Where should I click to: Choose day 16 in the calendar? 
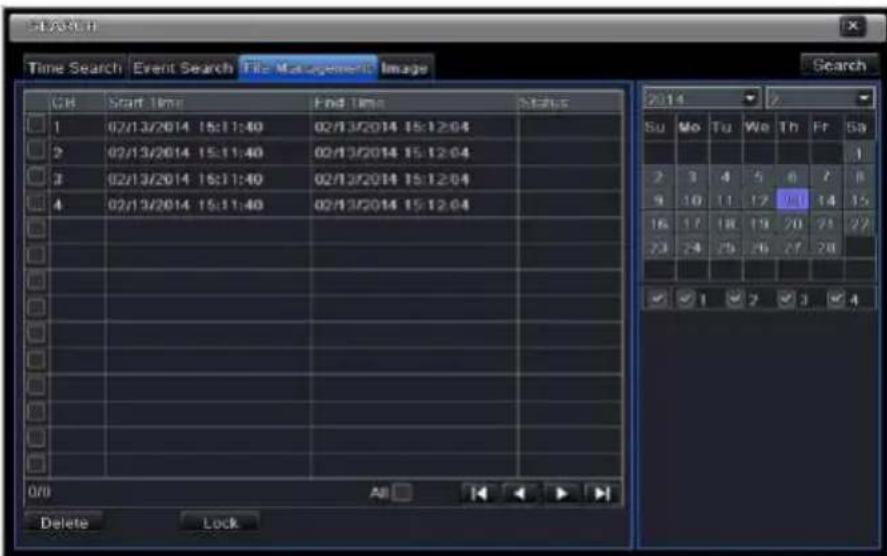click(x=659, y=224)
